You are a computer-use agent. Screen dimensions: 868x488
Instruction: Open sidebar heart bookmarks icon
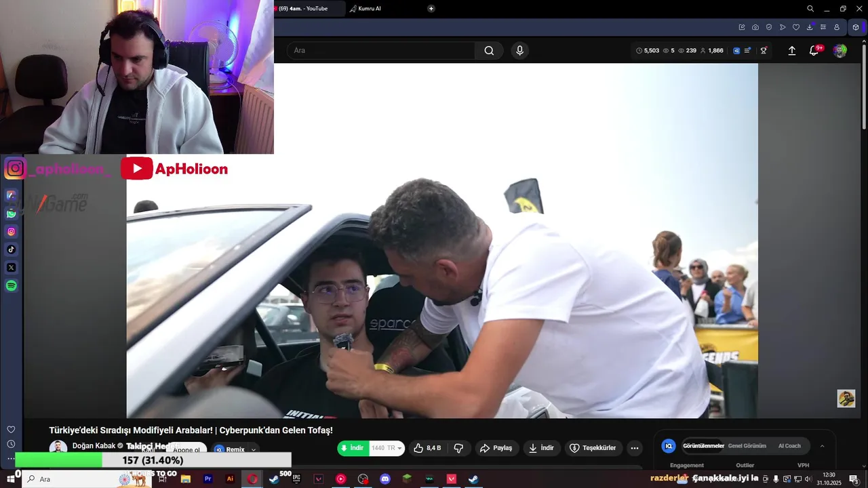[11, 430]
